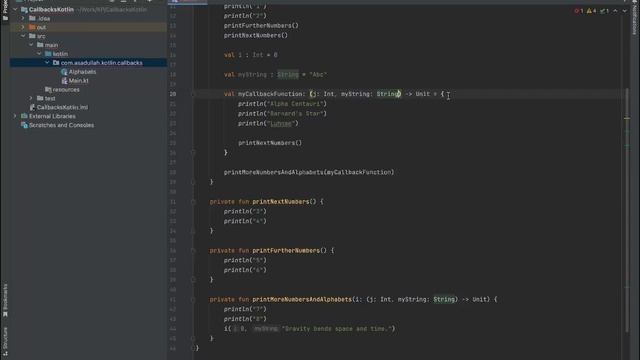Select the CallbacksKotlin.iml file icon
The height and width of the screenshot is (360, 640).
tap(32, 107)
